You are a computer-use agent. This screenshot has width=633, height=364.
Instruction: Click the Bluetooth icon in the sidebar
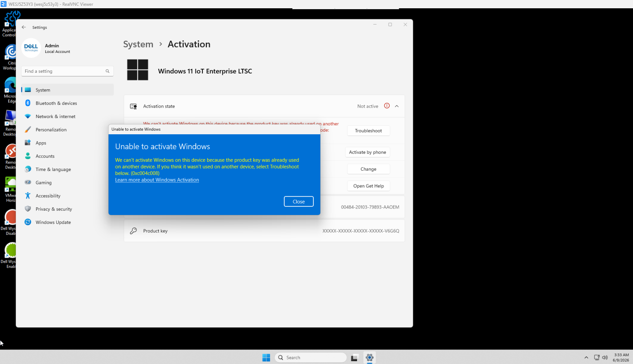pyautogui.click(x=28, y=103)
